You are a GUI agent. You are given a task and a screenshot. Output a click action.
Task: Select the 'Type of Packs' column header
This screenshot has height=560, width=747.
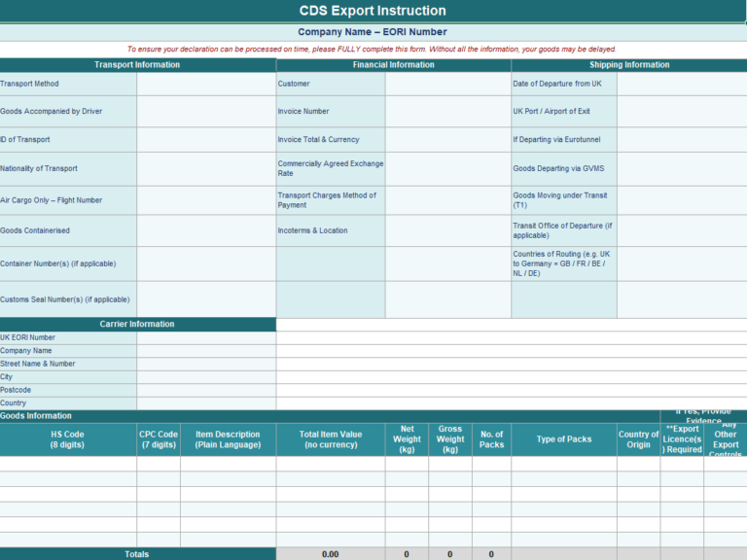[x=564, y=439]
